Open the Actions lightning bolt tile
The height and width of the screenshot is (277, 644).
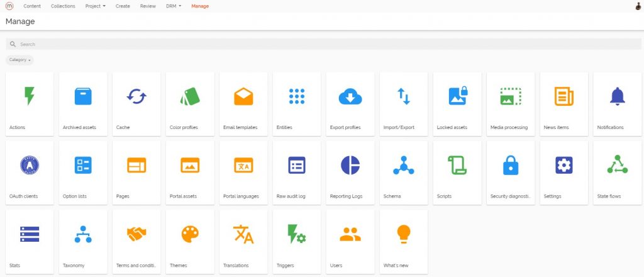click(x=30, y=96)
